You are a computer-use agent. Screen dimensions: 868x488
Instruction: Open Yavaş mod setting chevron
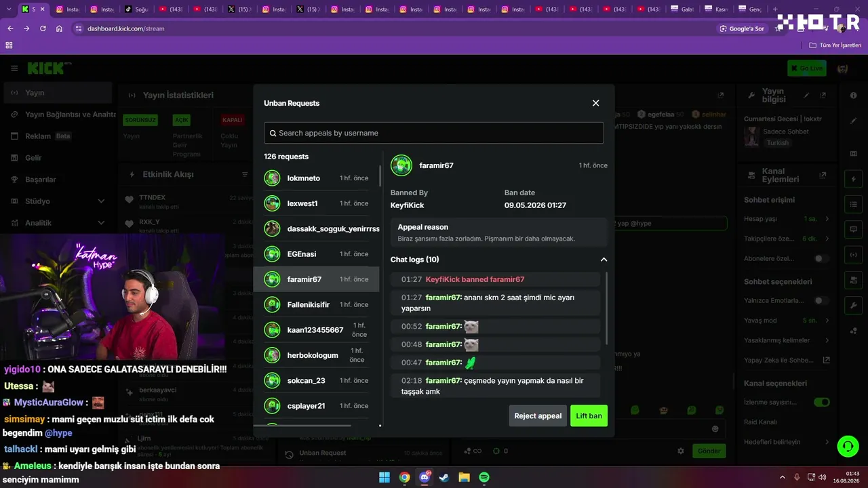(x=827, y=320)
